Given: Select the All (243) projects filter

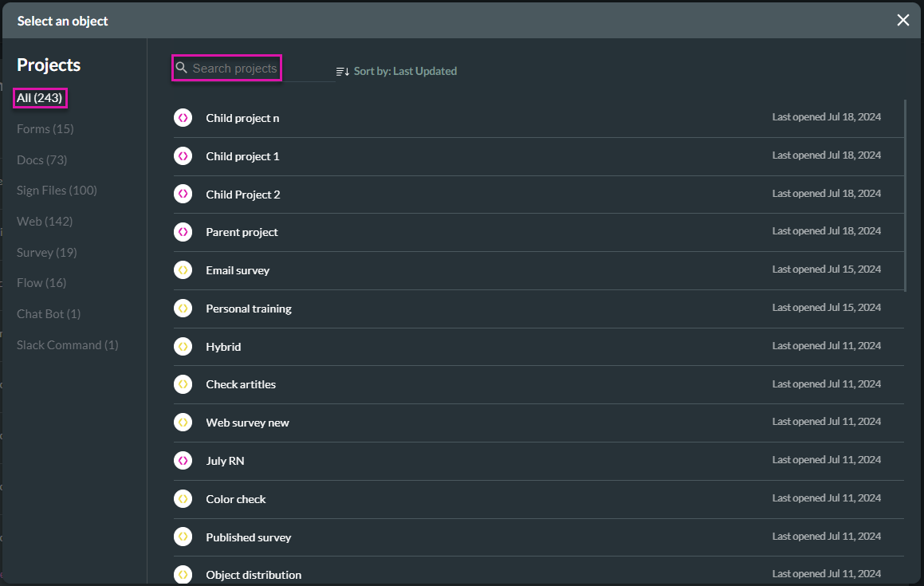Looking at the screenshot, I should pos(39,97).
